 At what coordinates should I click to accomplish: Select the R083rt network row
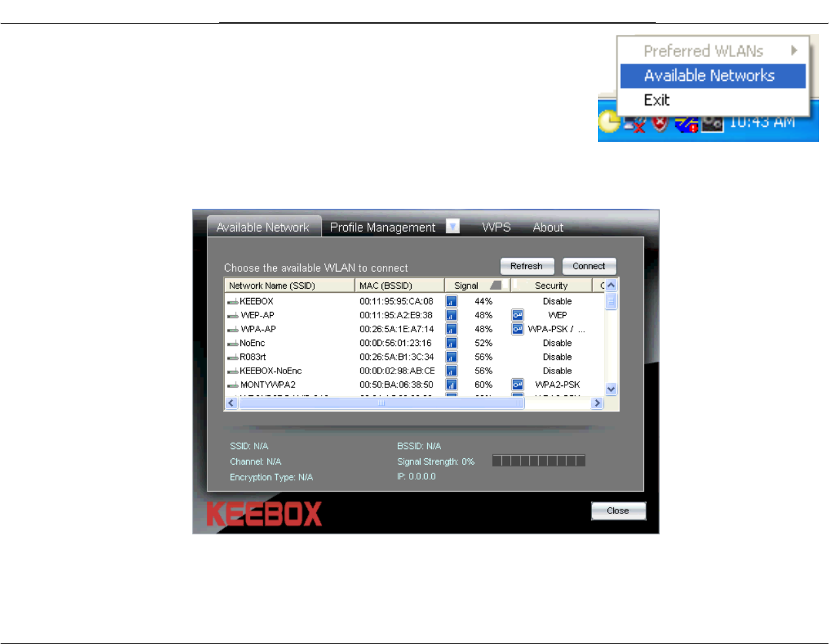[414, 357]
